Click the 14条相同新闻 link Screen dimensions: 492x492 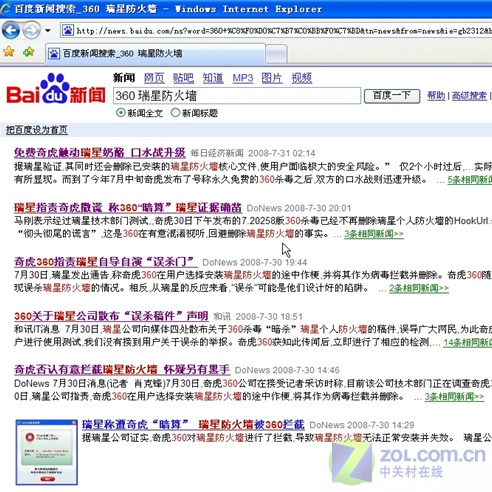pos(467,342)
